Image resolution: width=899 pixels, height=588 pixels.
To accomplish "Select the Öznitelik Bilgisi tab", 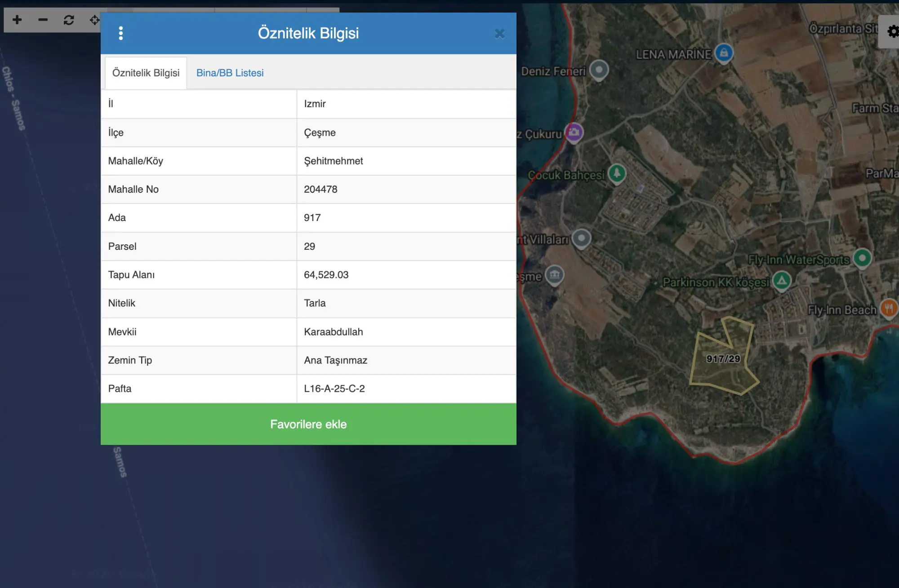I will click(146, 73).
